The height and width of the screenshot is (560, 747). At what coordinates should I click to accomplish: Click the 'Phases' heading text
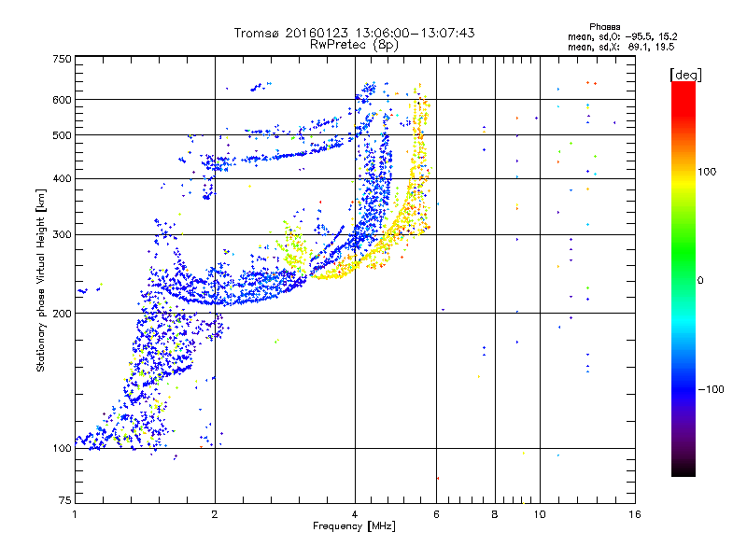click(x=604, y=27)
